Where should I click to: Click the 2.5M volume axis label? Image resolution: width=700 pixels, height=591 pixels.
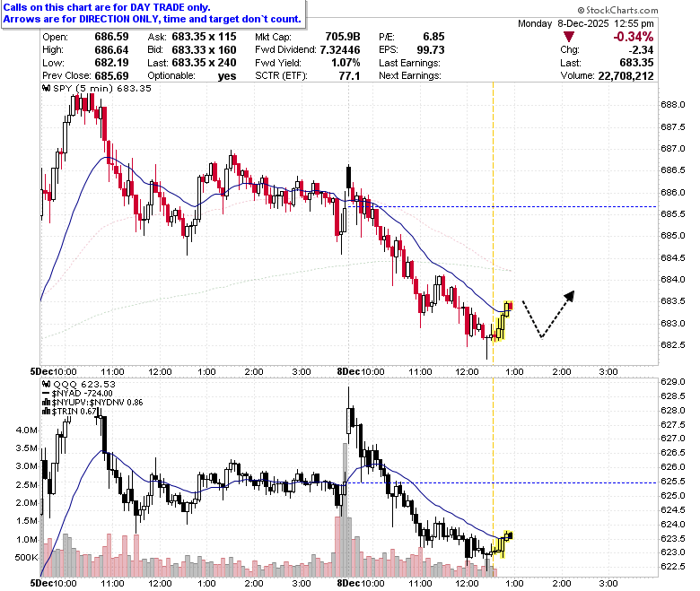click(27, 485)
